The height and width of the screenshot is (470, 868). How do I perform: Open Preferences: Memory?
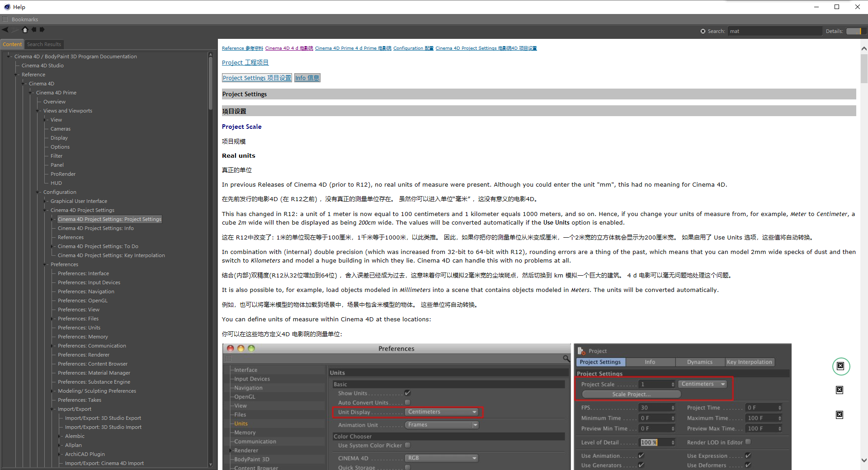click(x=83, y=337)
